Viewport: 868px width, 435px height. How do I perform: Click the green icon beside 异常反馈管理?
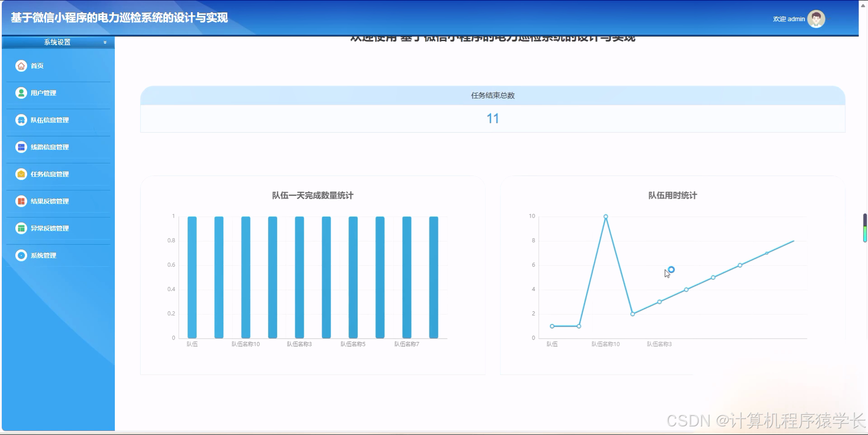pos(21,229)
